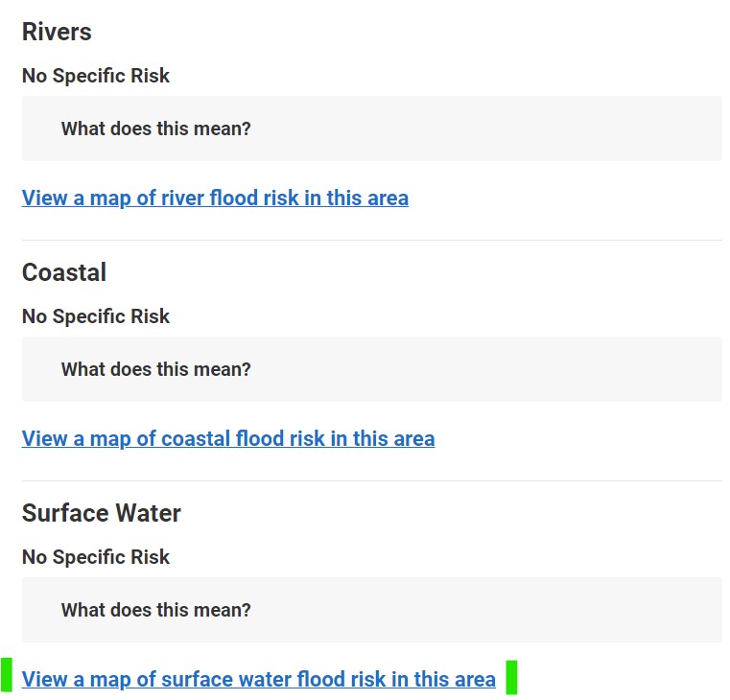Open the coastal flood risk map link
The image size is (730, 700).
pyautogui.click(x=227, y=439)
